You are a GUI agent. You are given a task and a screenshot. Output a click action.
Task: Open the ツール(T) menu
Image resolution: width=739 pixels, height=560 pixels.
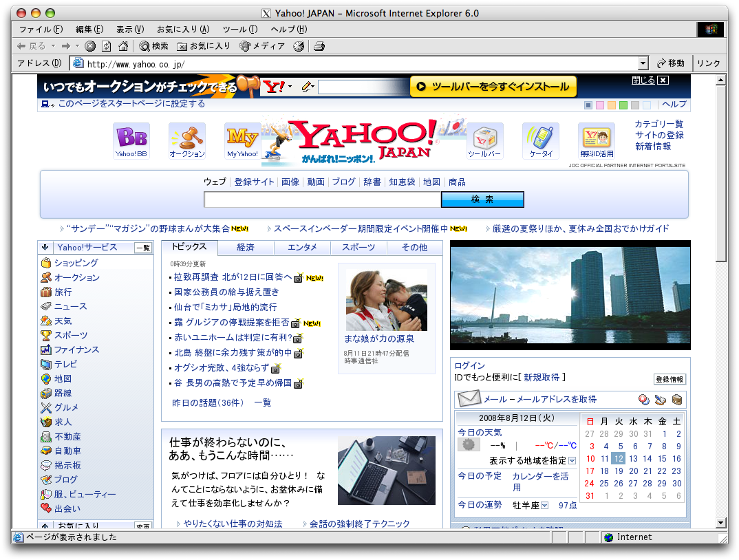240,29
